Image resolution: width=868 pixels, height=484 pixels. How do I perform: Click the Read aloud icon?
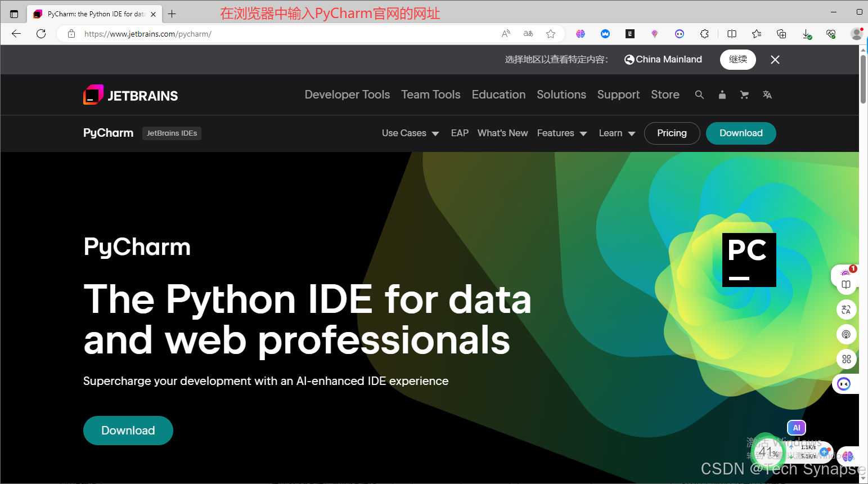pos(506,34)
